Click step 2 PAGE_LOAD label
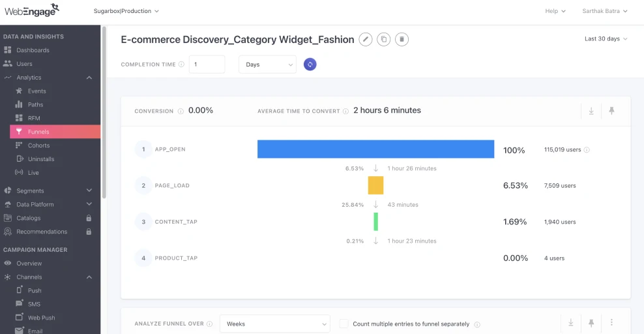Viewport: 644px width, 334px height. tap(172, 186)
